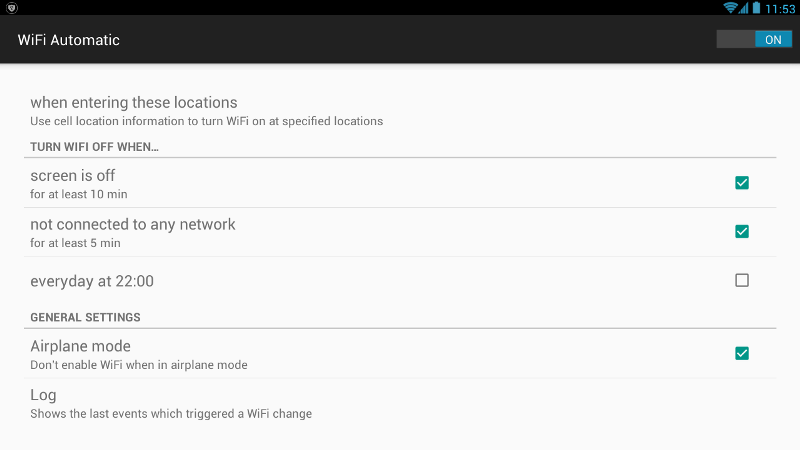This screenshot has height=450, width=800.
Task: Enable the everyday at 22:00 checkbox
Action: point(742,280)
